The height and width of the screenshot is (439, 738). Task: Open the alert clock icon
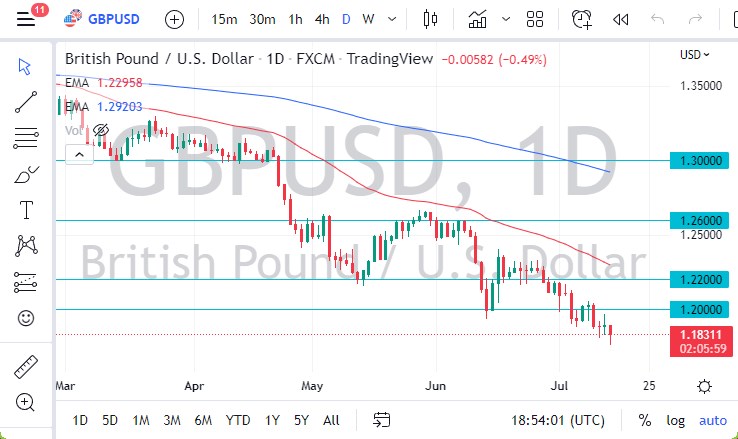pos(581,19)
